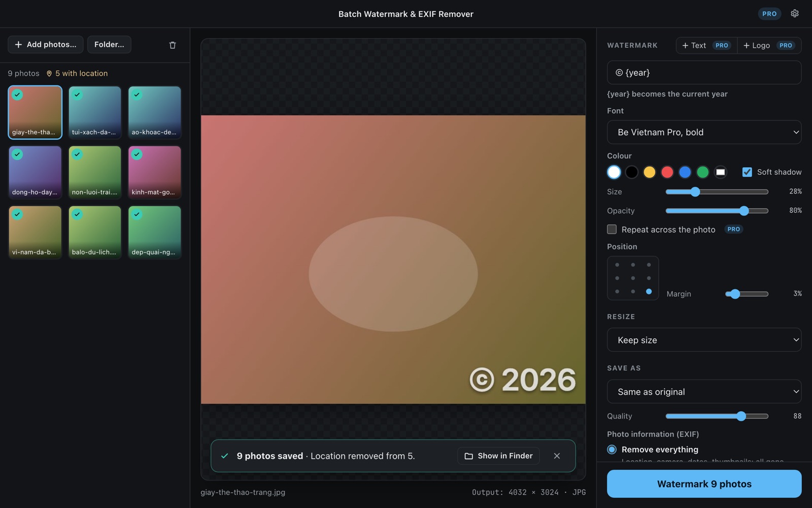This screenshot has height=508, width=812.
Task: Click the Watermark 9 photos button
Action: 704,484
